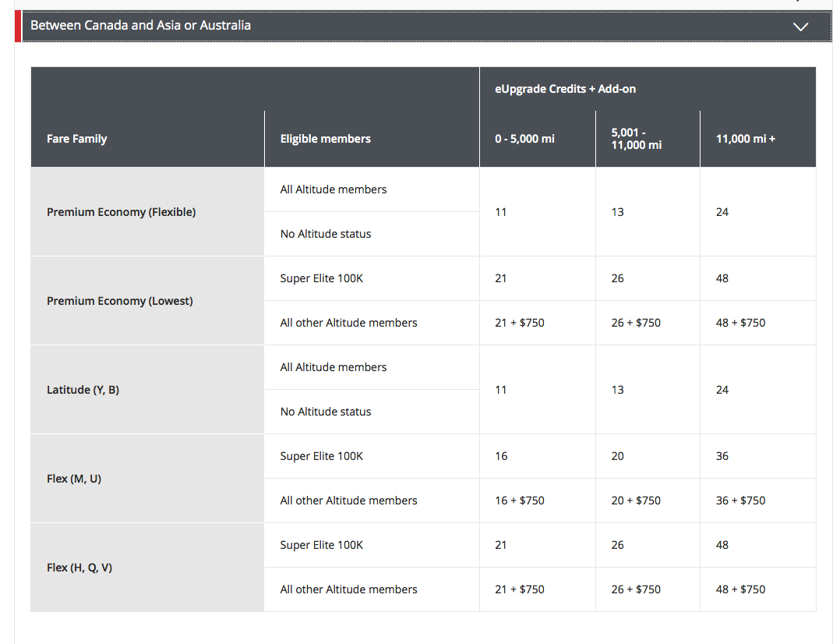This screenshot has height=644, width=840.
Task: Click the "16 + $750" cell
Action: (x=520, y=501)
